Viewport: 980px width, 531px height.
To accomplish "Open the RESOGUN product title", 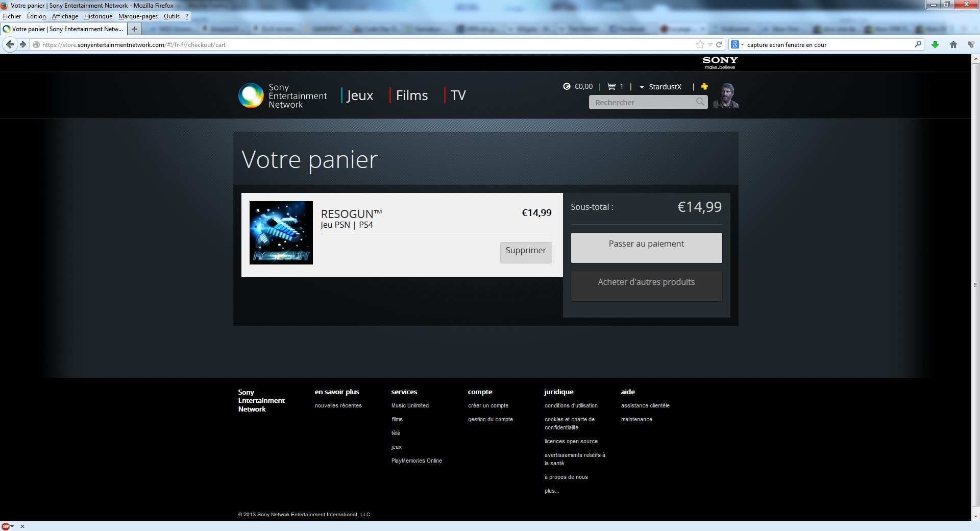I will [x=351, y=214].
